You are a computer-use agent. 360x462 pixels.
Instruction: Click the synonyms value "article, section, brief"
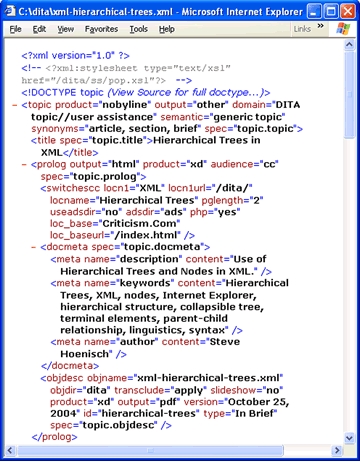pos(143,129)
